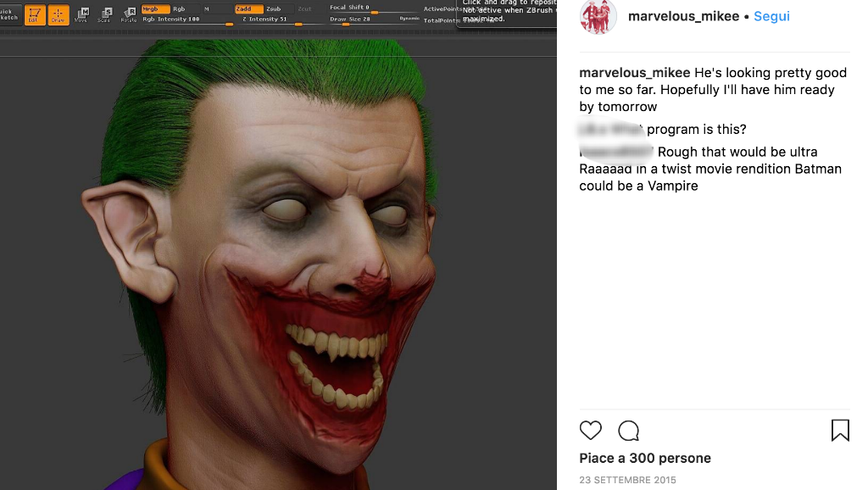The height and width of the screenshot is (490, 868).
Task: Like the post with heart icon
Action: coord(591,431)
